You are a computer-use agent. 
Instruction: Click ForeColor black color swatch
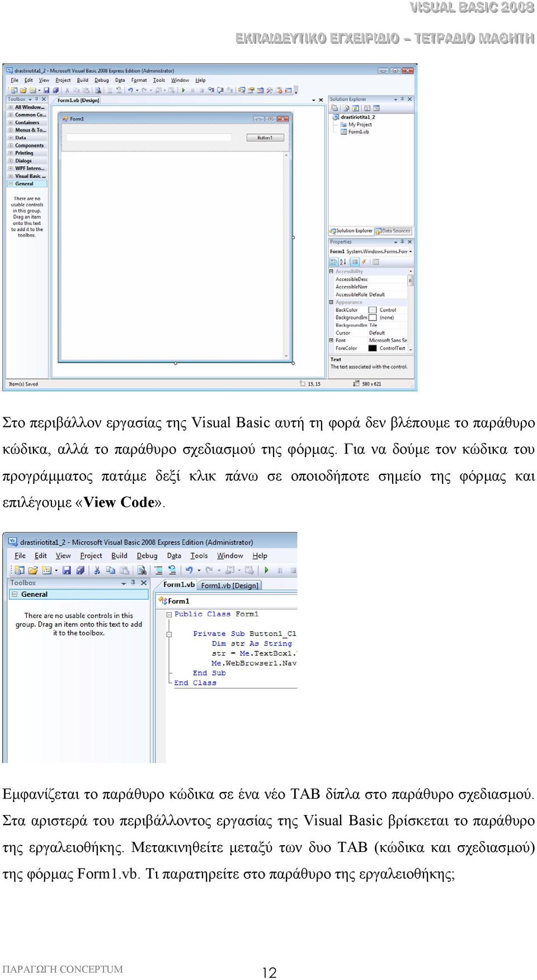click(373, 348)
